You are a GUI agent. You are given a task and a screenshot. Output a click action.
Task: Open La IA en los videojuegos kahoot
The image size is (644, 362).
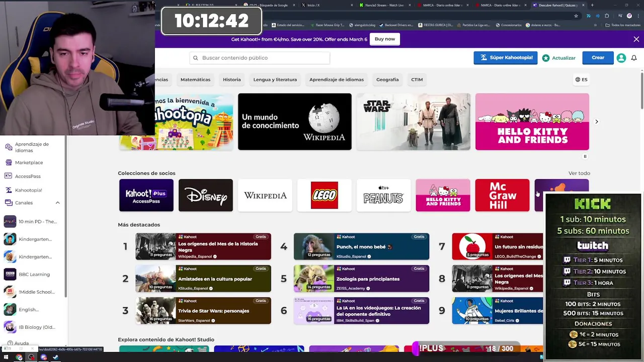tap(362, 311)
